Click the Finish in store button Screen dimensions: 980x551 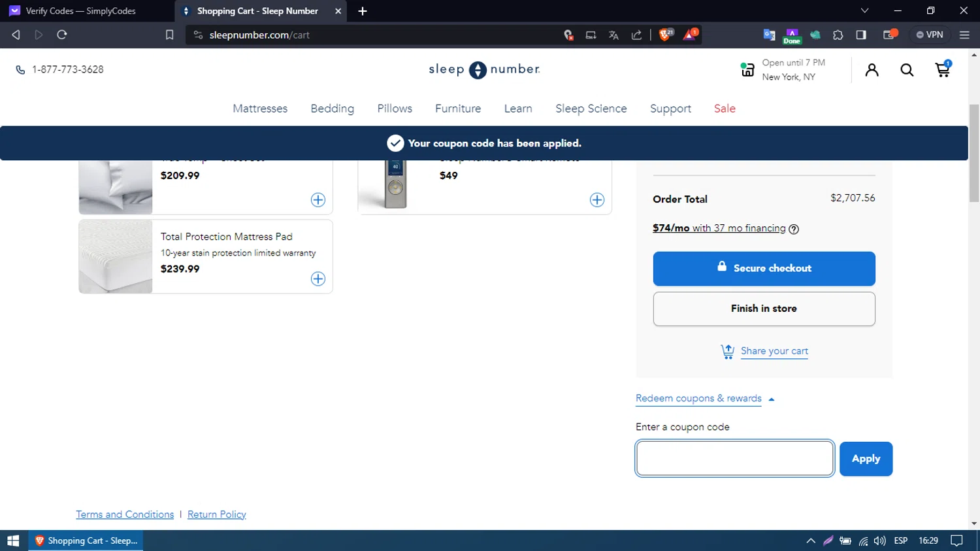pos(764,309)
